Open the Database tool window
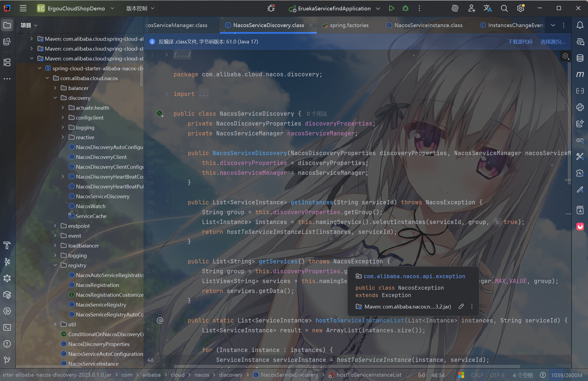 click(x=580, y=58)
